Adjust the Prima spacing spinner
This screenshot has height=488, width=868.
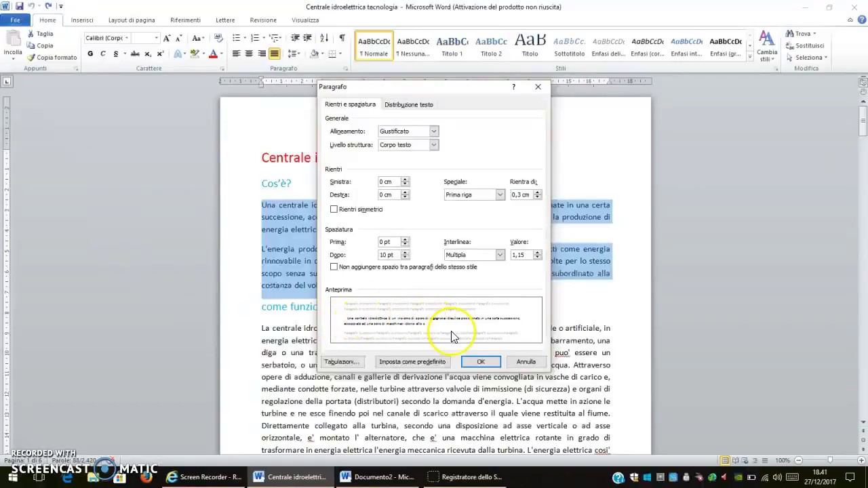point(405,242)
